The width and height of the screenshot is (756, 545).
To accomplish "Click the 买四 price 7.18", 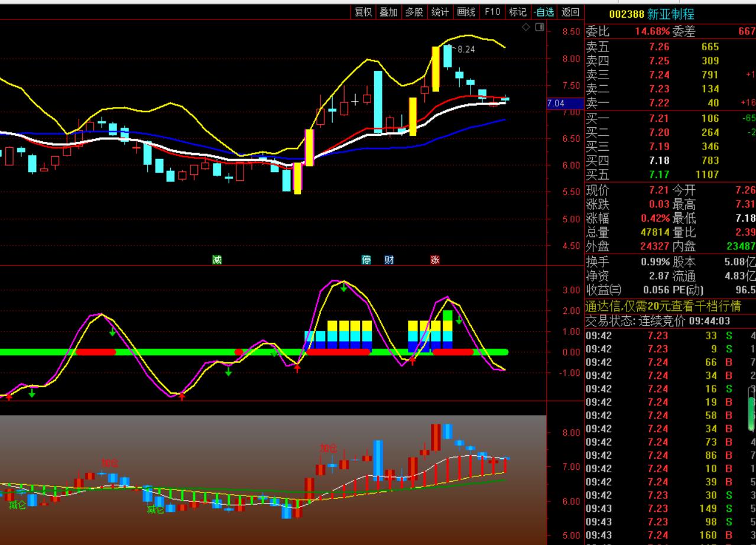I will 659,160.
